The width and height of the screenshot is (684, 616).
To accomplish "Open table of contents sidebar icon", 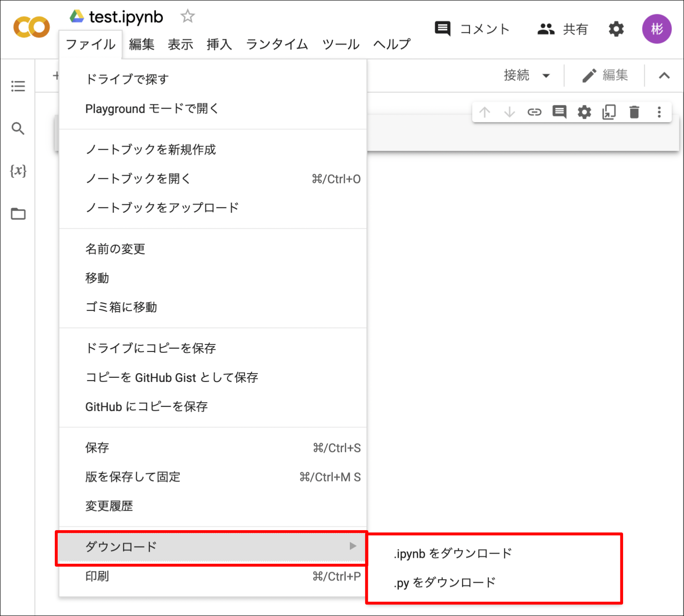I will (x=18, y=86).
